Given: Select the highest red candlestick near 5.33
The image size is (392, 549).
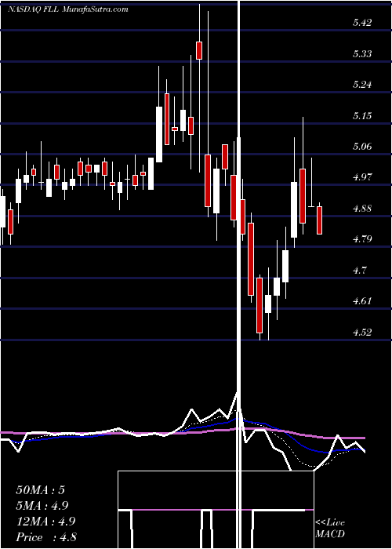Looking at the screenshot, I should coord(199,50).
